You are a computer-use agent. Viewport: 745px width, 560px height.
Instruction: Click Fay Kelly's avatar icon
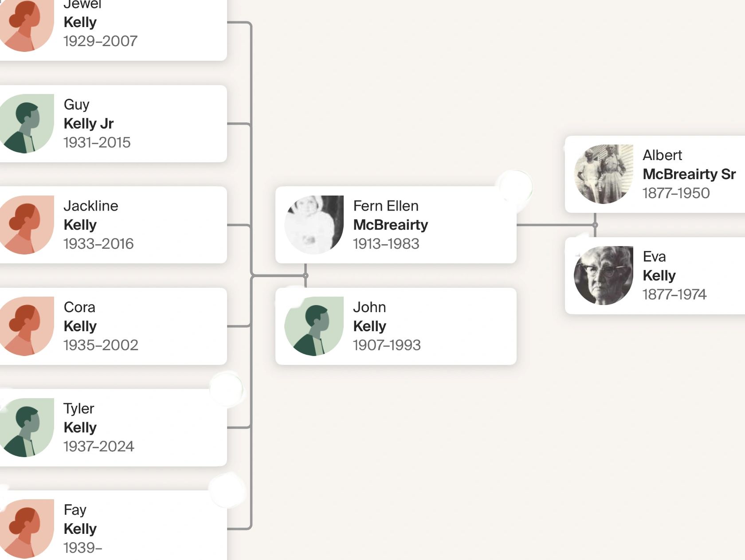coord(26,529)
